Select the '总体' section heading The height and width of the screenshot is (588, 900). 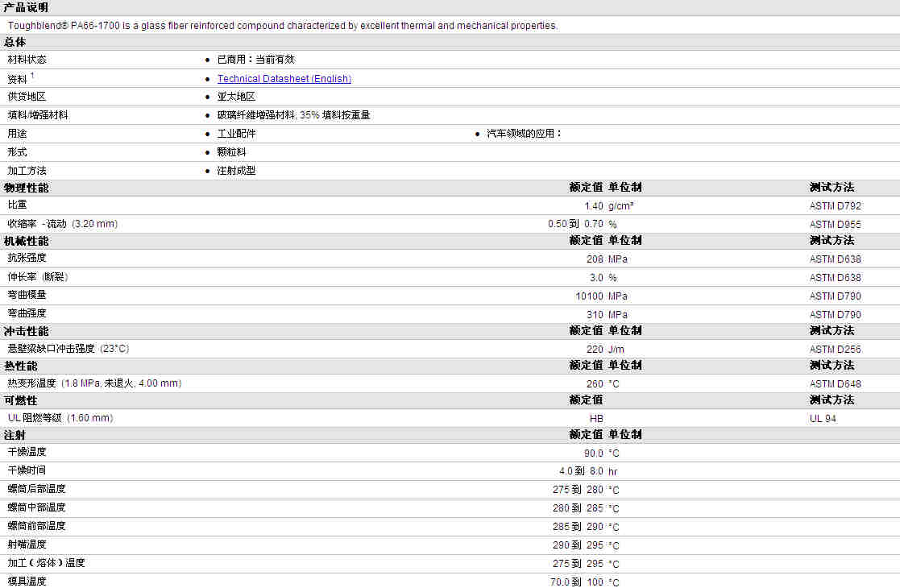pyautogui.click(x=15, y=42)
